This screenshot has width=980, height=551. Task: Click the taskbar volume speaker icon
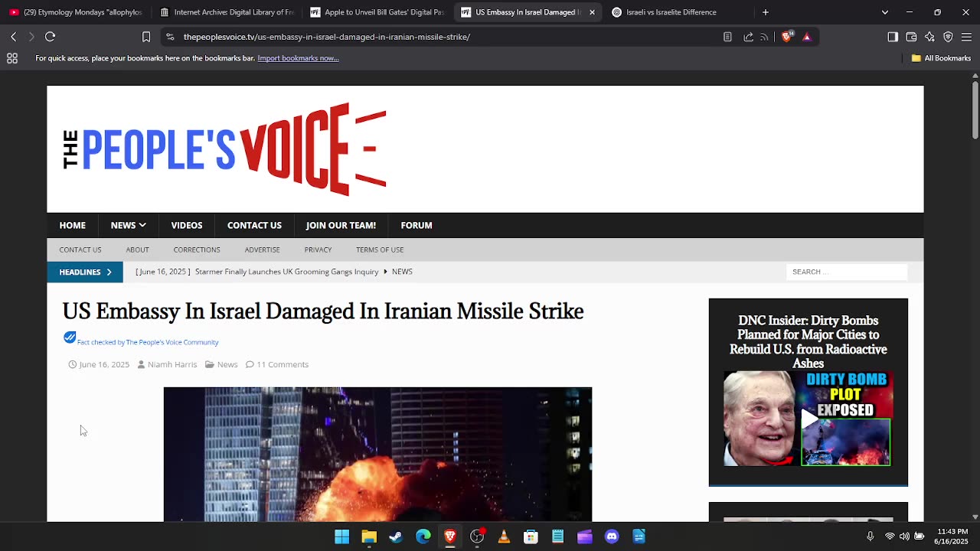click(904, 536)
